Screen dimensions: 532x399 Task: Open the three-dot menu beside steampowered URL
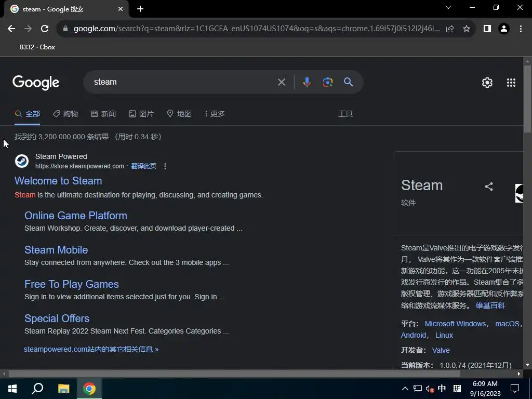[165, 166]
